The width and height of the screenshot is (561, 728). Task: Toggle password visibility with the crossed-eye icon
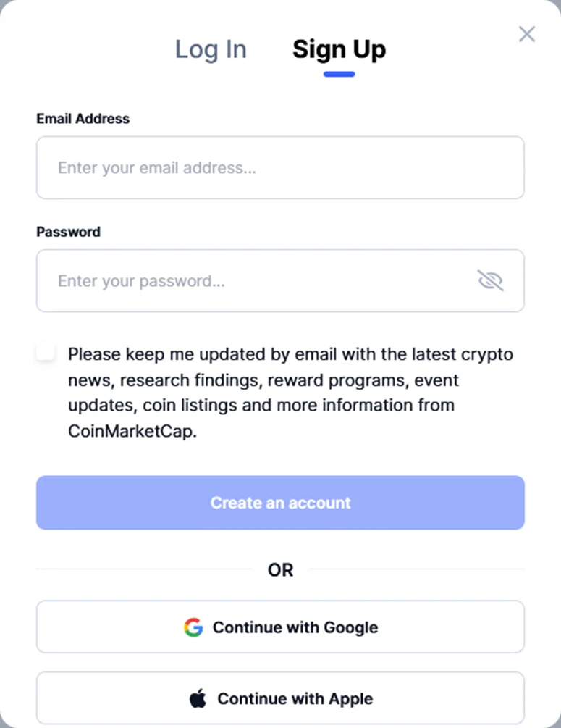tap(491, 280)
